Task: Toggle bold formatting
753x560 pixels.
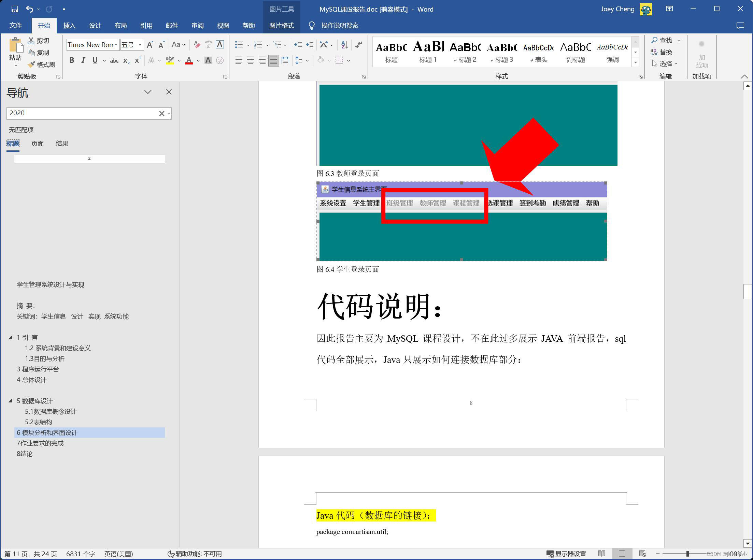Action: 72,60
